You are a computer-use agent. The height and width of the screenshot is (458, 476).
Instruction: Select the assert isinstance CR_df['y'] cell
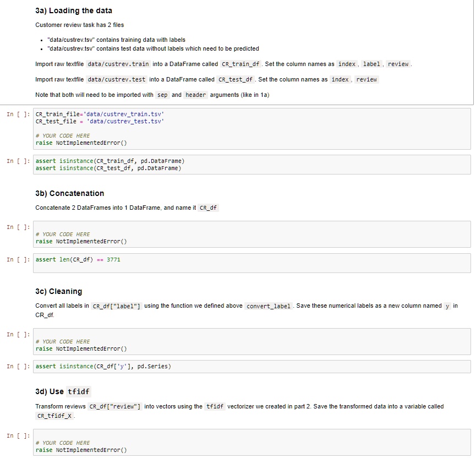click(253, 367)
